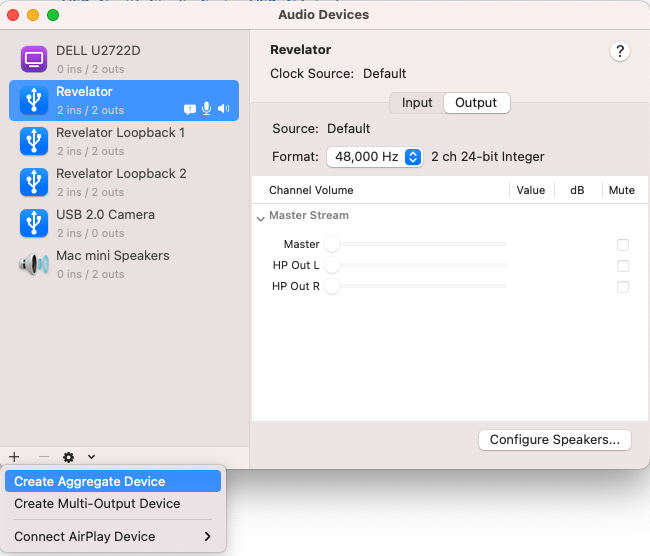The image size is (650, 556).
Task: Click Configure Speakers button
Action: point(555,440)
